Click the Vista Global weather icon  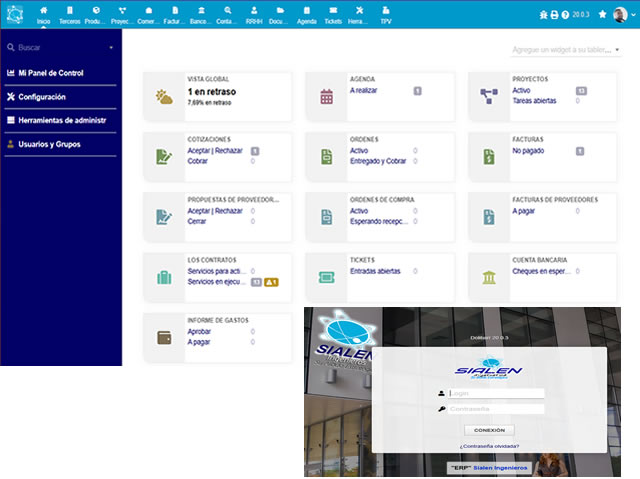click(x=162, y=97)
